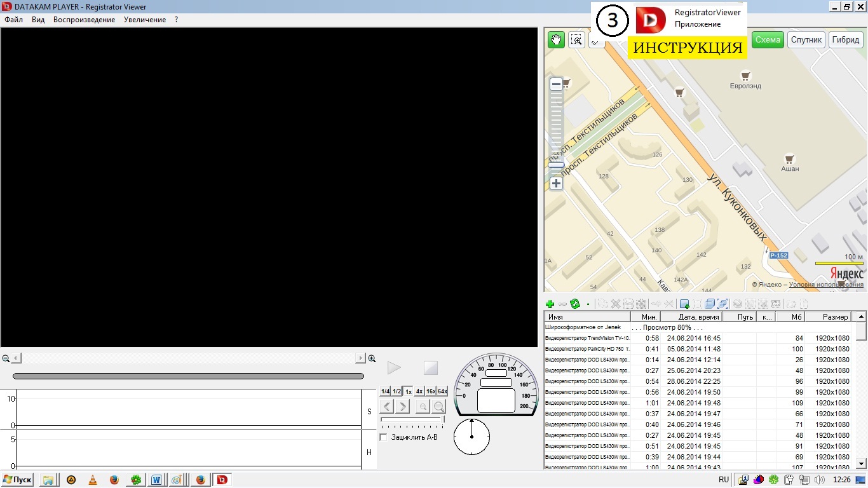Click the green plus add-files icon
Image resolution: width=868 pixels, height=488 pixels.
tap(550, 304)
